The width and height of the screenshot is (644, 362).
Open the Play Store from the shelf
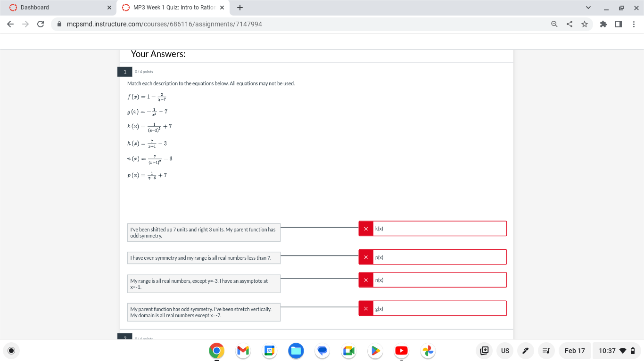[375, 351]
